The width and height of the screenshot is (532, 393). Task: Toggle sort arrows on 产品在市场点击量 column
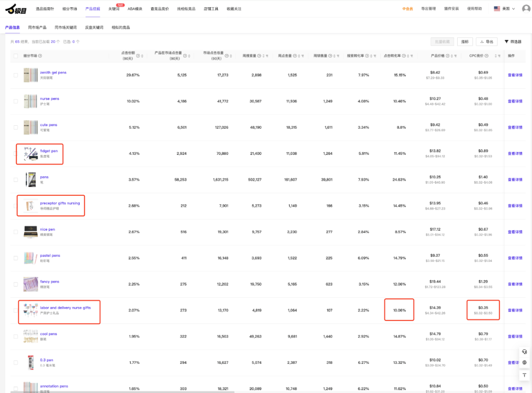click(x=189, y=56)
